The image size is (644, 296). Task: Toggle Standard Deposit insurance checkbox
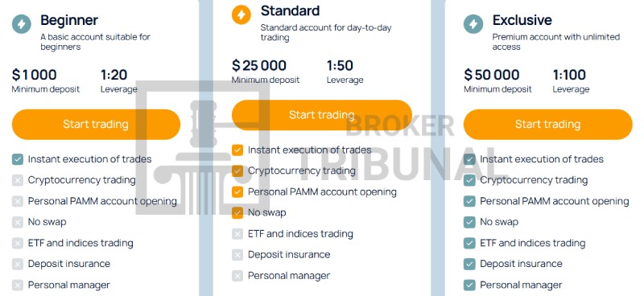[x=237, y=255]
